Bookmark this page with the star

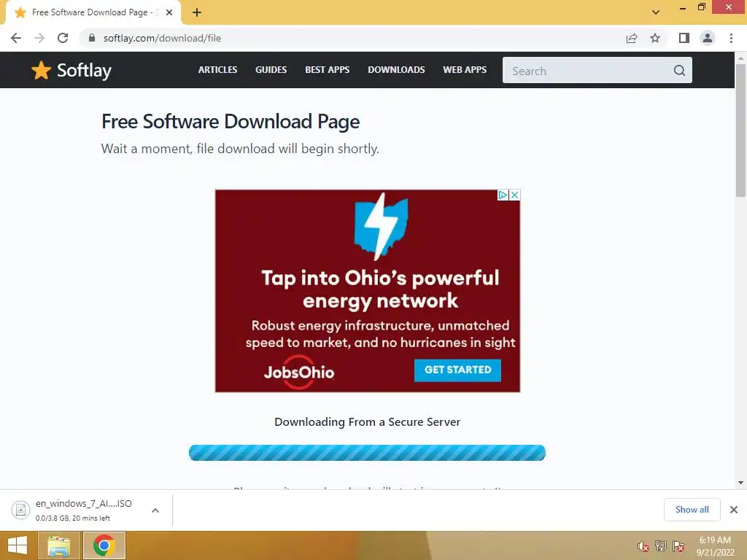[655, 38]
